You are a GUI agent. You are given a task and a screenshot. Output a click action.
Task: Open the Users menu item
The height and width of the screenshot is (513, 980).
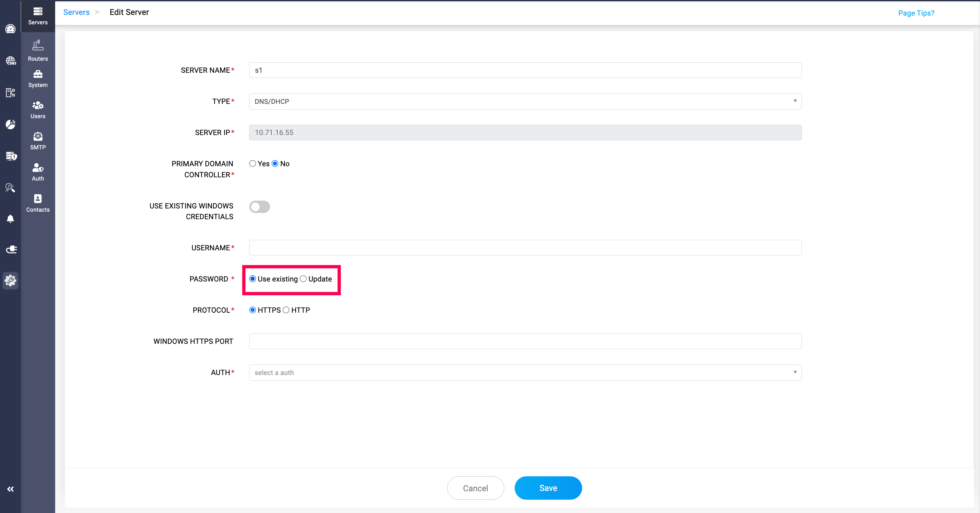click(38, 110)
